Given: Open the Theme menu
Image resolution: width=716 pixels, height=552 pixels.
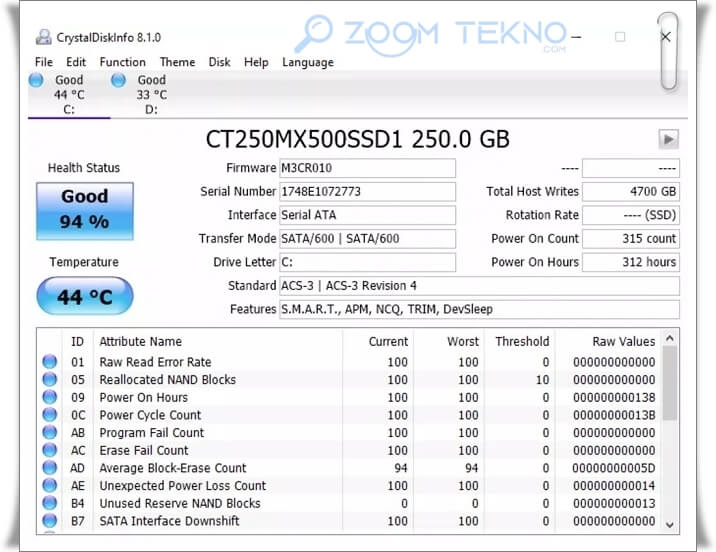Looking at the screenshot, I should click(177, 62).
